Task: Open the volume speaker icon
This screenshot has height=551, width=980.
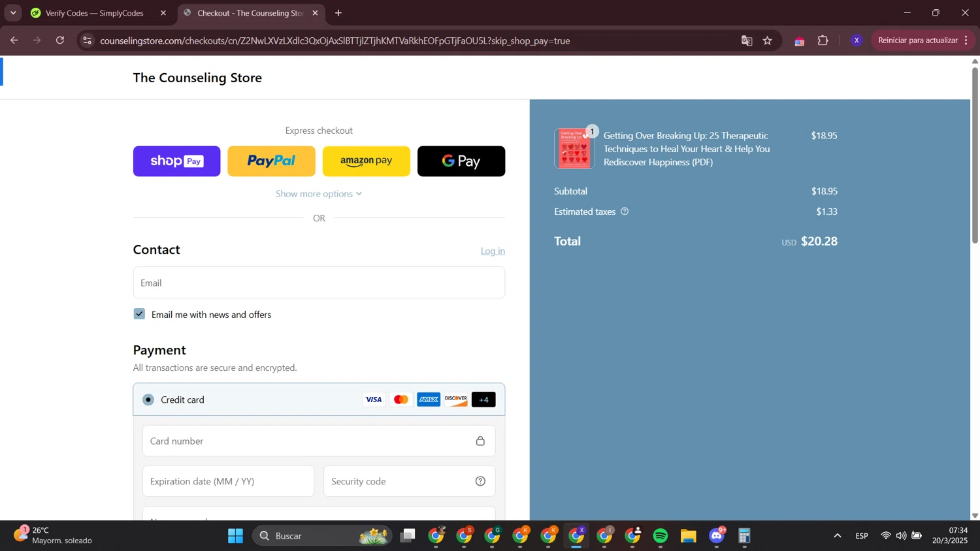Action: 902,536
